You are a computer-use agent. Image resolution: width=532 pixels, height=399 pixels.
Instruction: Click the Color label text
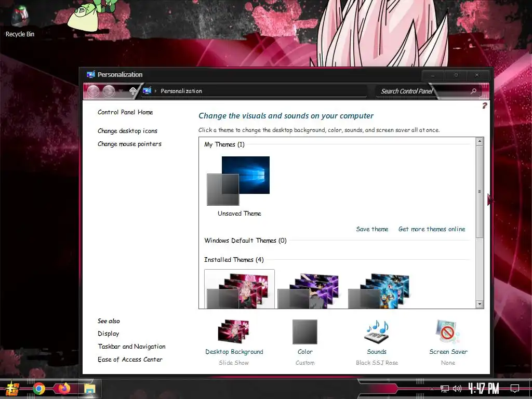pyautogui.click(x=305, y=352)
